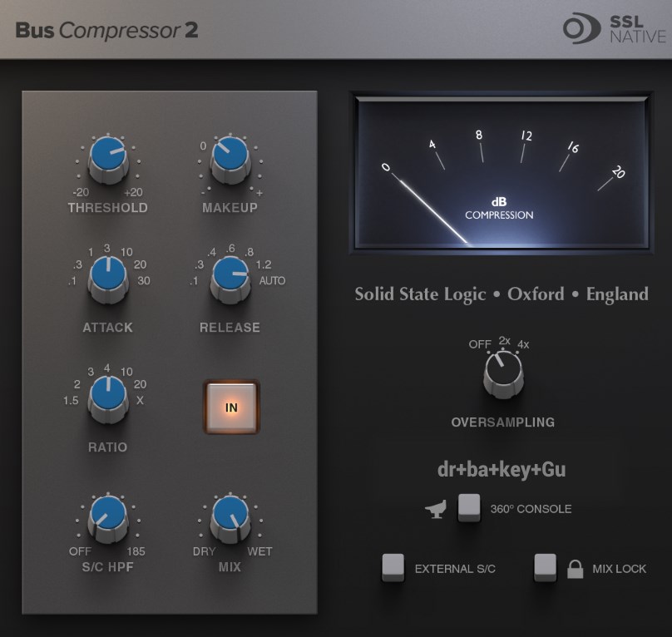
Task: Enable the External S/C switch
Action: [x=393, y=567]
